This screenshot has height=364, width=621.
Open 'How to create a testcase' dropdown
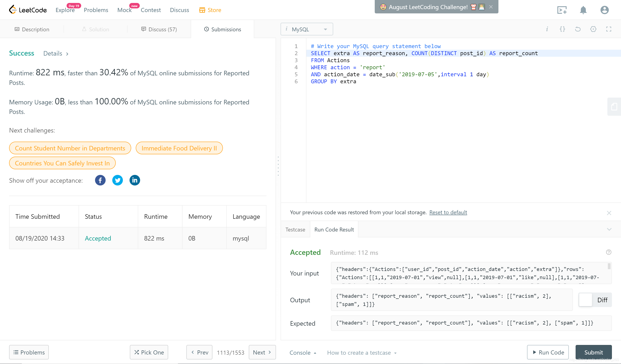tap(362, 352)
